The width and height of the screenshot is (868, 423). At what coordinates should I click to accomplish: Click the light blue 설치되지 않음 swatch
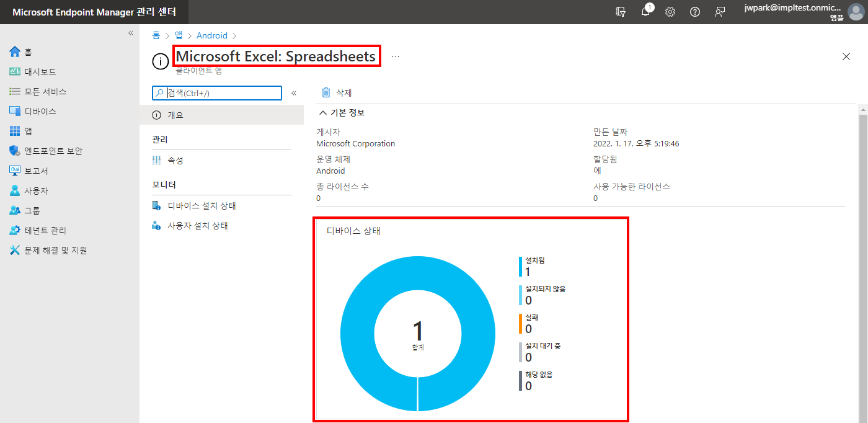521,295
